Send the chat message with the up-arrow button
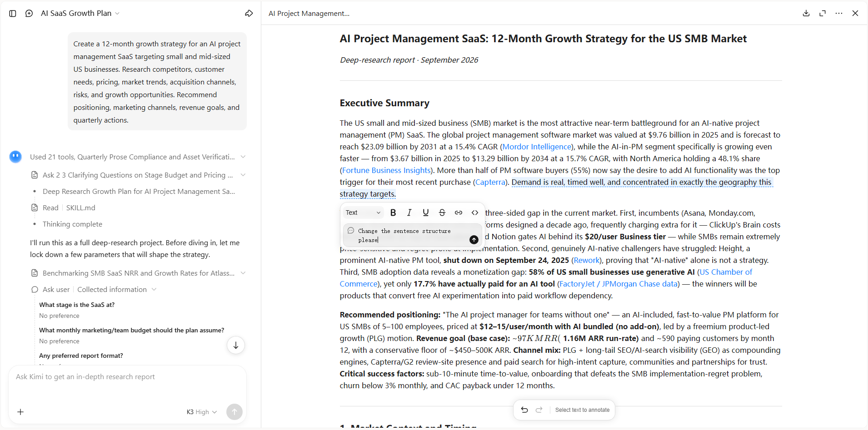Viewport: 868px width, 430px height. (234, 412)
